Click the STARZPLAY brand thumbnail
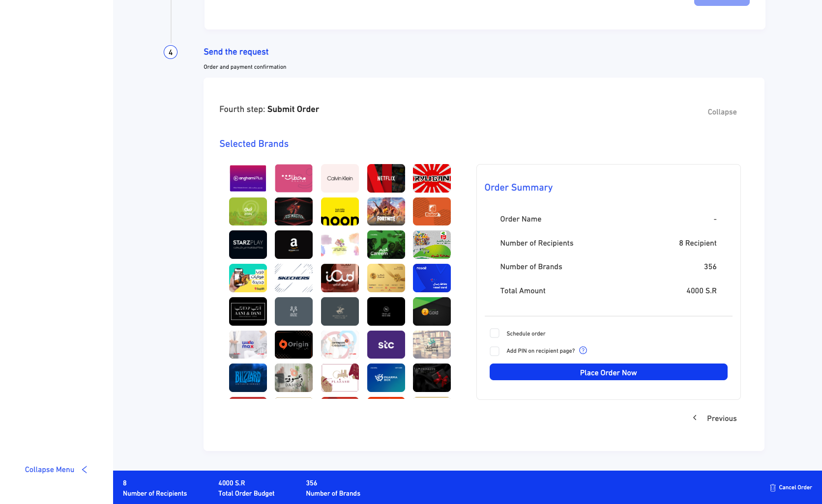Viewport: 822px width, 504px height. click(248, 245)
